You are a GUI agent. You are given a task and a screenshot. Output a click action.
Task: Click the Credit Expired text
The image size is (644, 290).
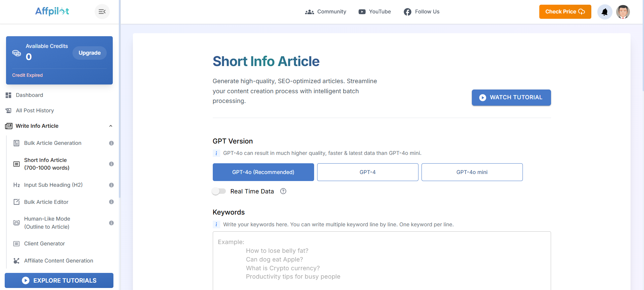pyautogui.click(x=28, y=75)
